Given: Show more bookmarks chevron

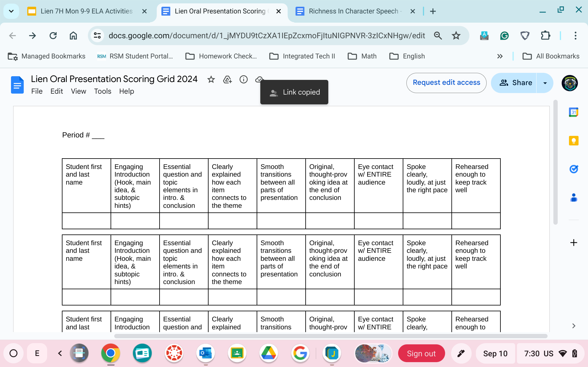Looking at the screenshot, I should 500,56.
